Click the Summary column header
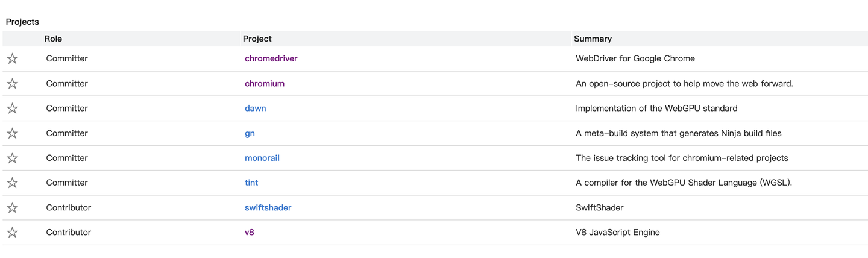This screenshot has height=258, width=868. pos(593,39)
